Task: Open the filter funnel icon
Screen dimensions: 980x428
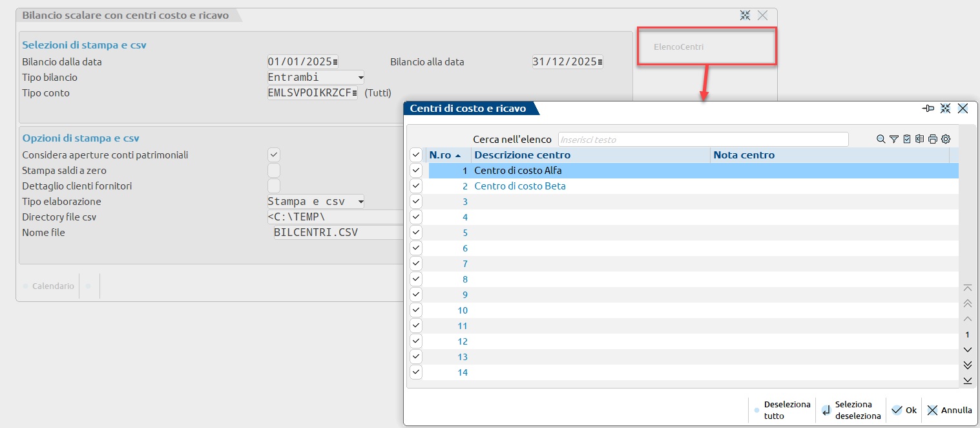Action: (x=894, y=139)
